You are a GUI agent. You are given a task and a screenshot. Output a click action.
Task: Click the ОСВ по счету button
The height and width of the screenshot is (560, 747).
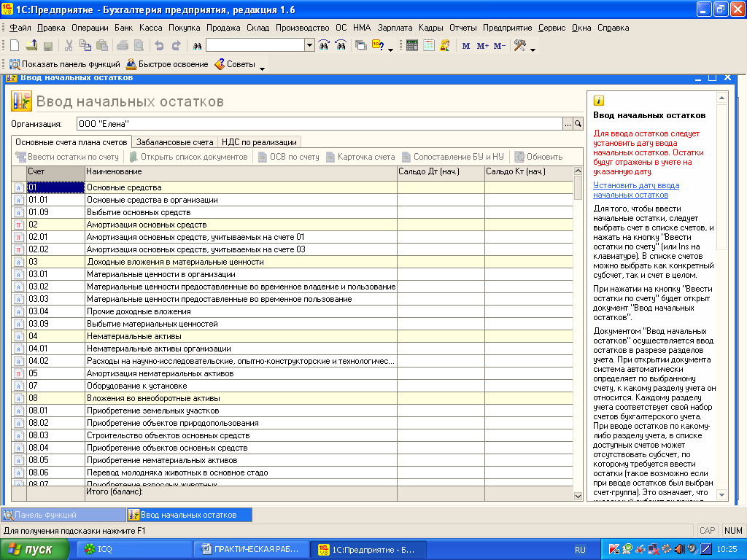pyautogui.click(x=289, y=157)
